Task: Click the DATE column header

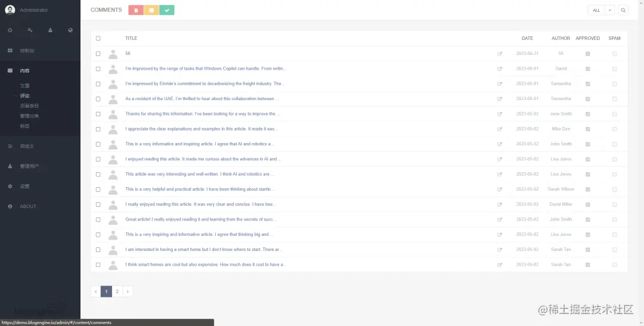Action: pyautogui.click(x=527, y=38)
